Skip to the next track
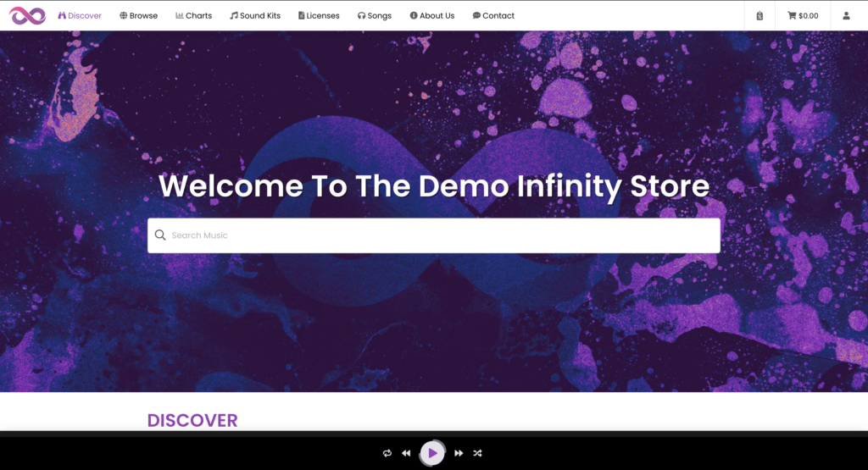868x470 pixels. [x=459, y=453]
